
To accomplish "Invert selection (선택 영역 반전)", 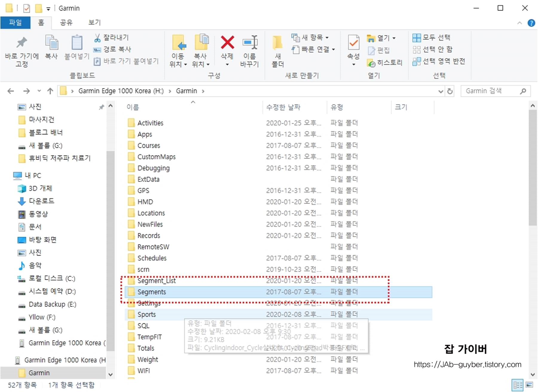I will point(439,61).
